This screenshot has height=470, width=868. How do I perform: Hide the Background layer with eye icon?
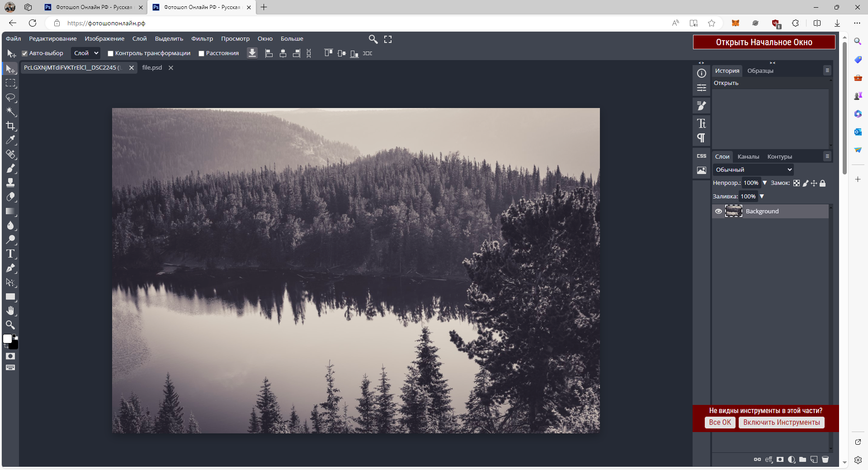click(718, 211)
